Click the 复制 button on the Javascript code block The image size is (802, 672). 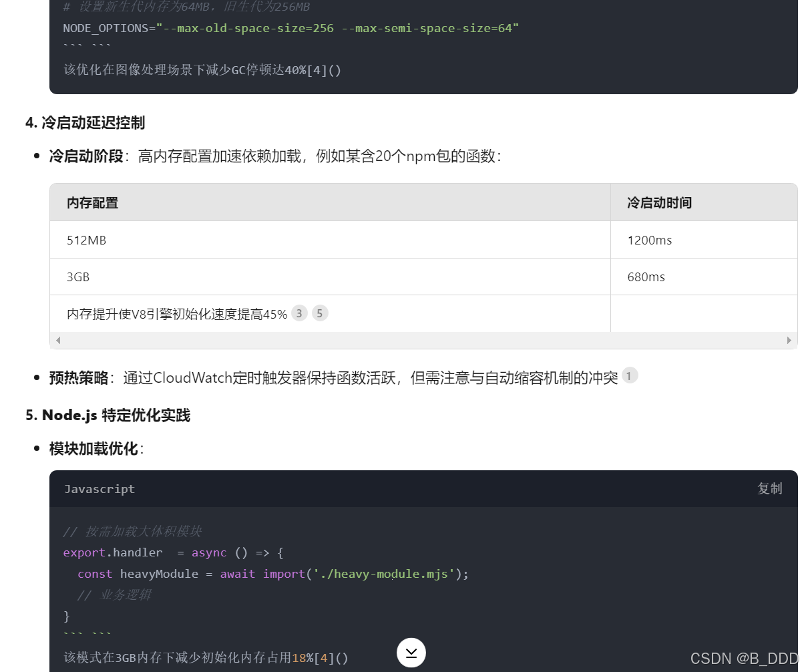pos(769,488)
